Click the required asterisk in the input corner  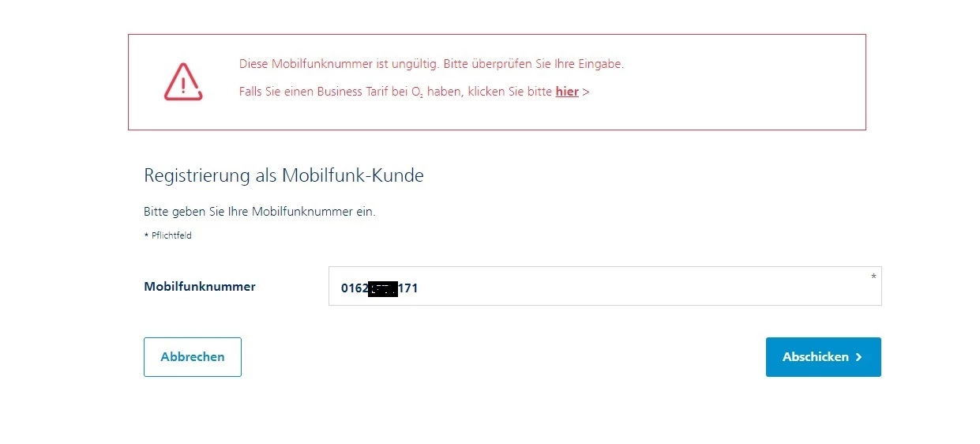[873, 277]
